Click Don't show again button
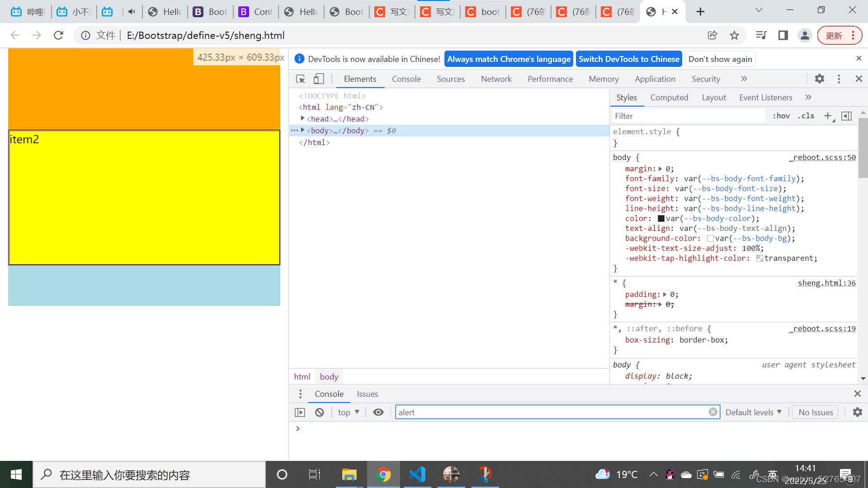 720,59
